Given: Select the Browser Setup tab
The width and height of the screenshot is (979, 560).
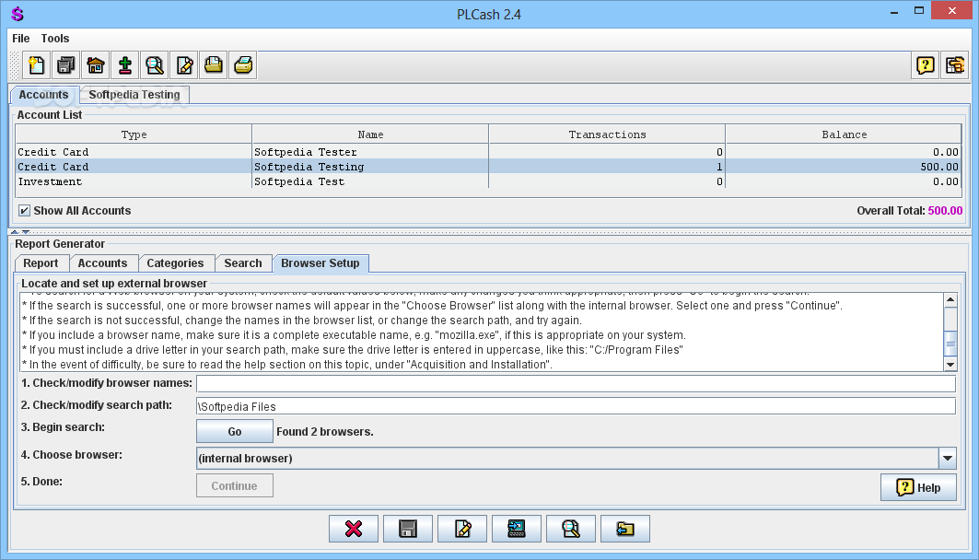Looking at the screenshot, I should [321, 263].
